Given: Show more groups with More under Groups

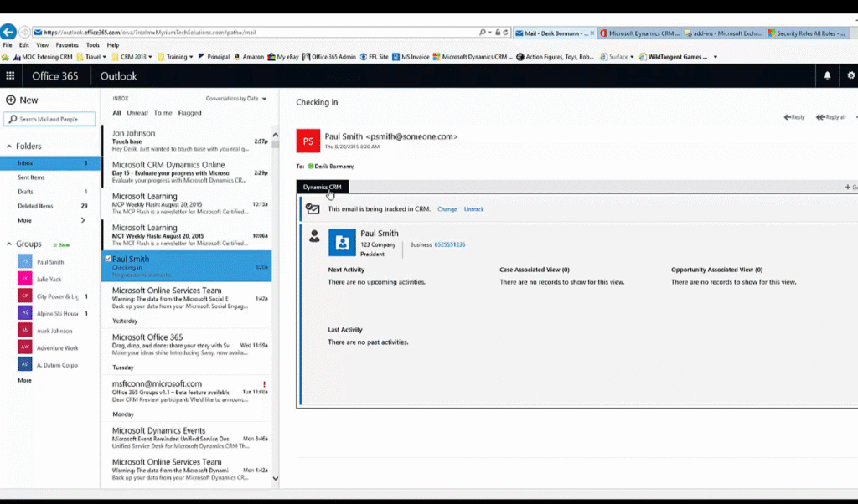Looking at the screenshot, I should [24, 380].
